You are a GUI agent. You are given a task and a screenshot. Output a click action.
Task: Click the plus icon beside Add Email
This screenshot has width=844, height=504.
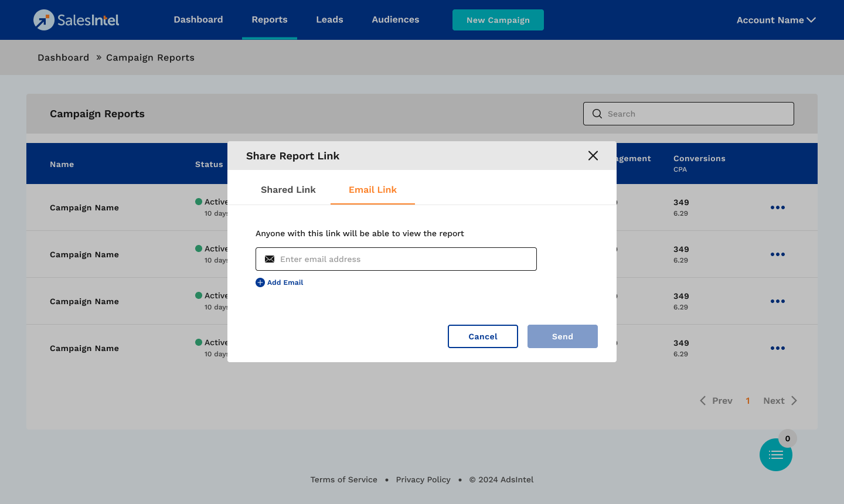pos(260,282)
